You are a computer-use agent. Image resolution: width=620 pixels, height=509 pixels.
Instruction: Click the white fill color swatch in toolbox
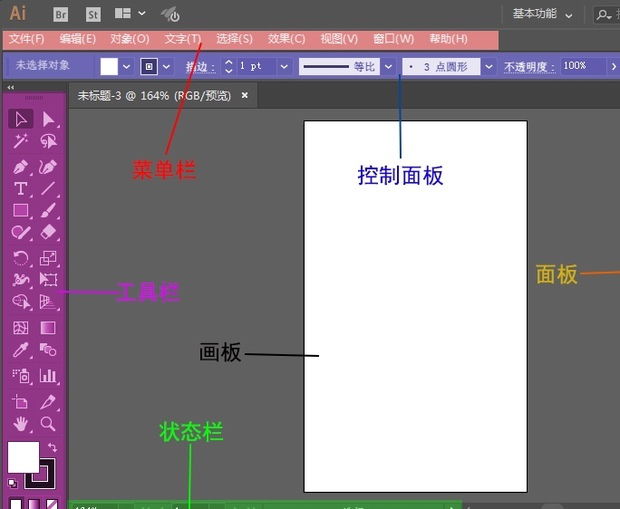pyautogui.click(x=23, y=457)
